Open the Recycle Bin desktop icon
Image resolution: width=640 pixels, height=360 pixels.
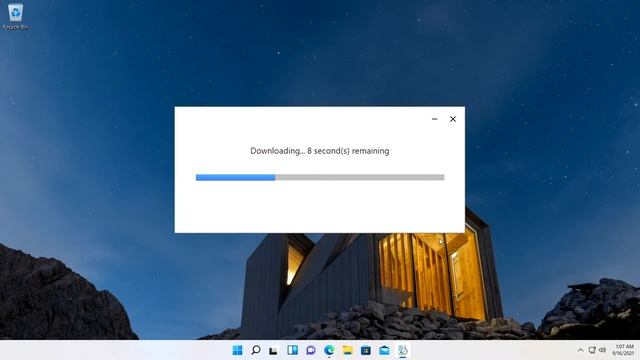[x=15, y=16]
